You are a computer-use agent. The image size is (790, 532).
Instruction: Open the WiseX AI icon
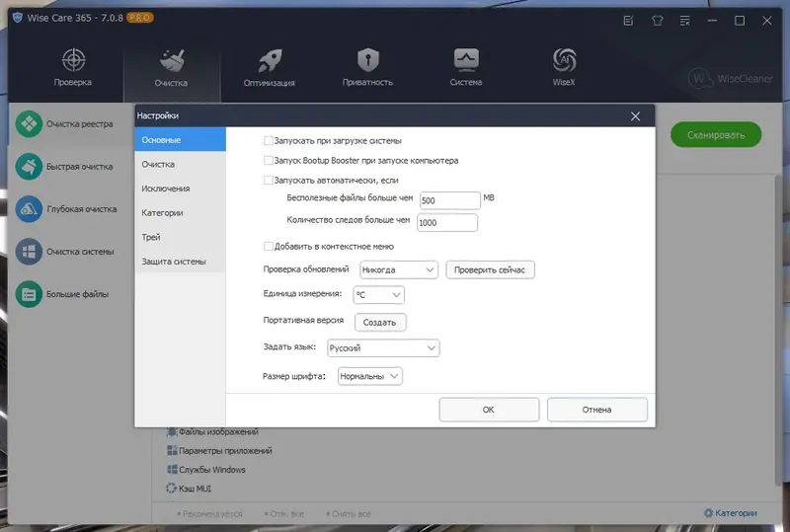[x=564, y=60]
